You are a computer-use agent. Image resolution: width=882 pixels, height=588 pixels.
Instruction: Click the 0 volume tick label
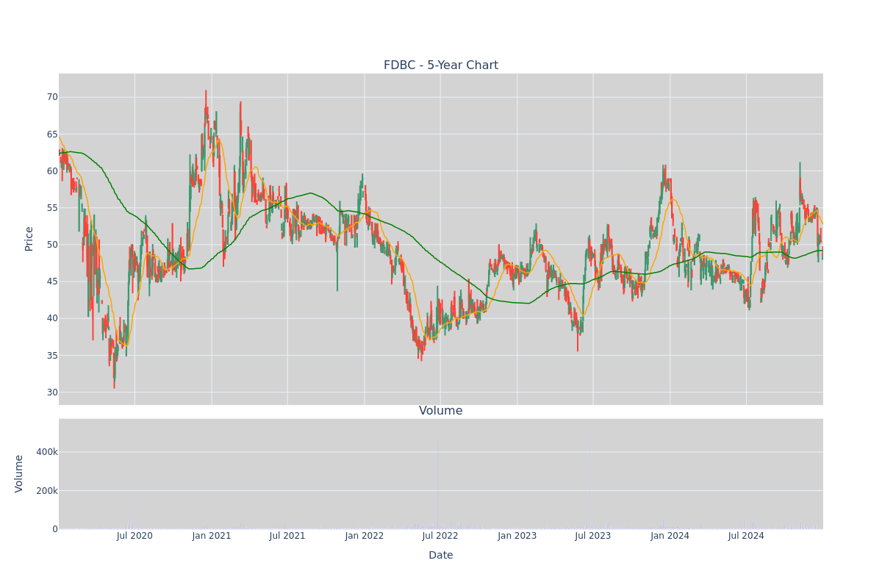[x=55, y=529]
